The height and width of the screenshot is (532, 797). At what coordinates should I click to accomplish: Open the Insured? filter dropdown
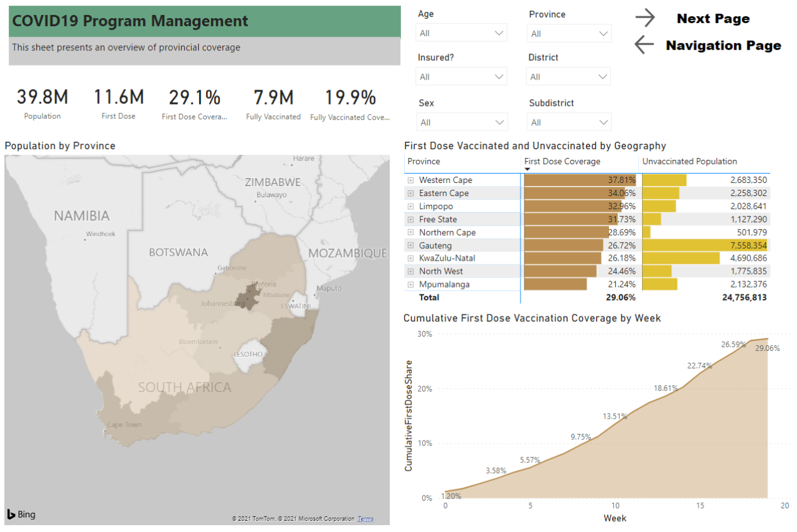click(x=461, y=77)
